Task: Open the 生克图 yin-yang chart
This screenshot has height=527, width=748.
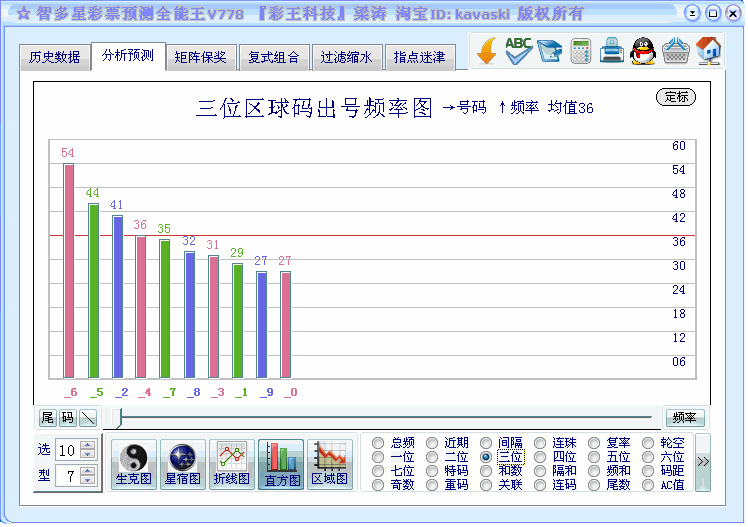Action: coord(134,465)
